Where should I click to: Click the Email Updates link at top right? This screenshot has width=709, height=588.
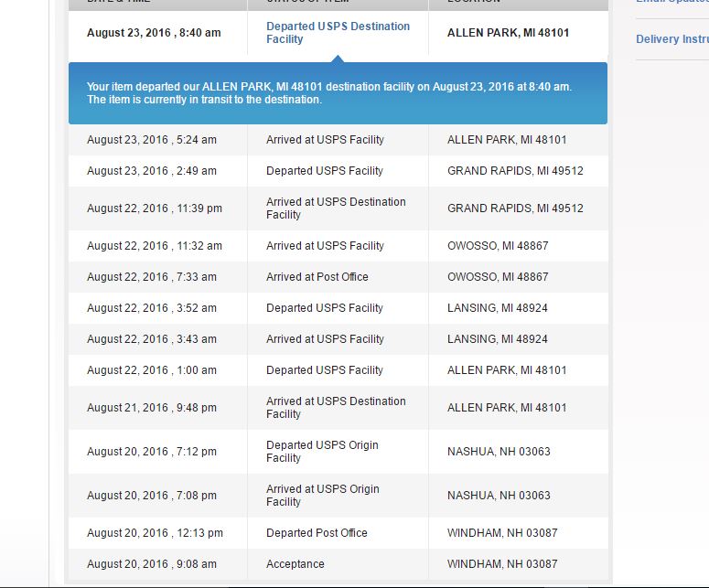[671, 3]
